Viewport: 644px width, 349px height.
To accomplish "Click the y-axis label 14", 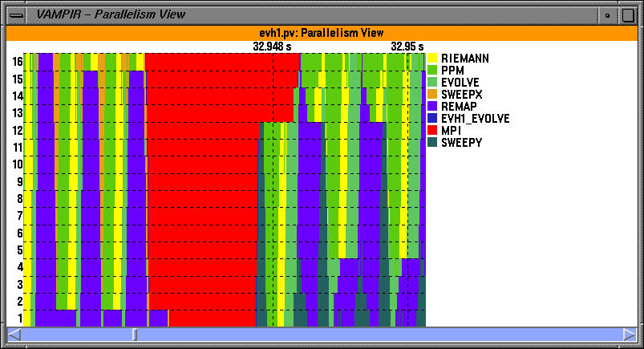I will (18, 95).
